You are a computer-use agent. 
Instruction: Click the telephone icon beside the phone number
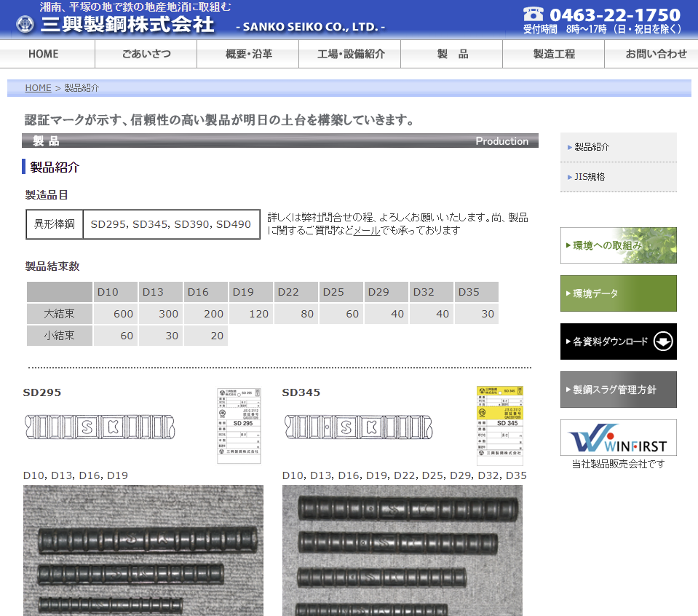tap(534, 14)
